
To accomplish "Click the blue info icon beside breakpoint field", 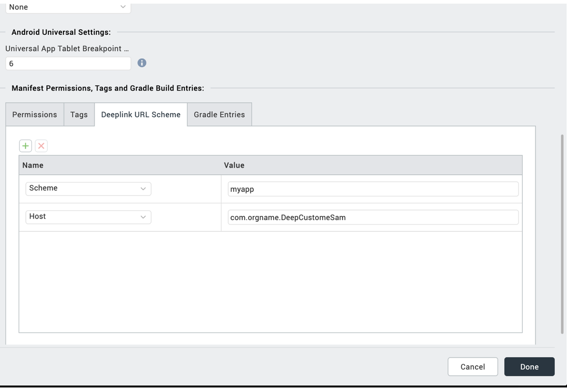I will click(142, 63).
